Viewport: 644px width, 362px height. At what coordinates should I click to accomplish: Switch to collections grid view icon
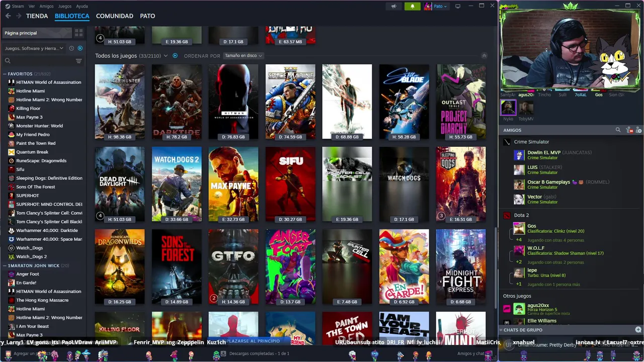click(x=78, y=33)
